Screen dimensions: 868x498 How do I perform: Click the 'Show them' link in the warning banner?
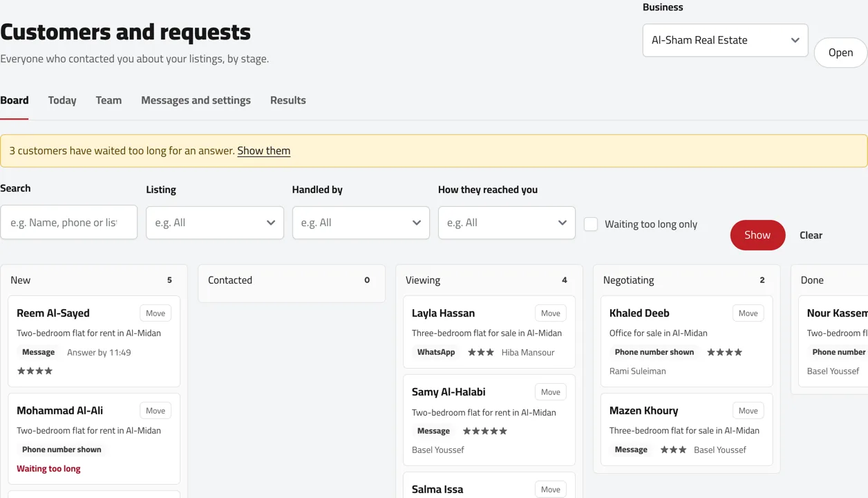point(263,151)
